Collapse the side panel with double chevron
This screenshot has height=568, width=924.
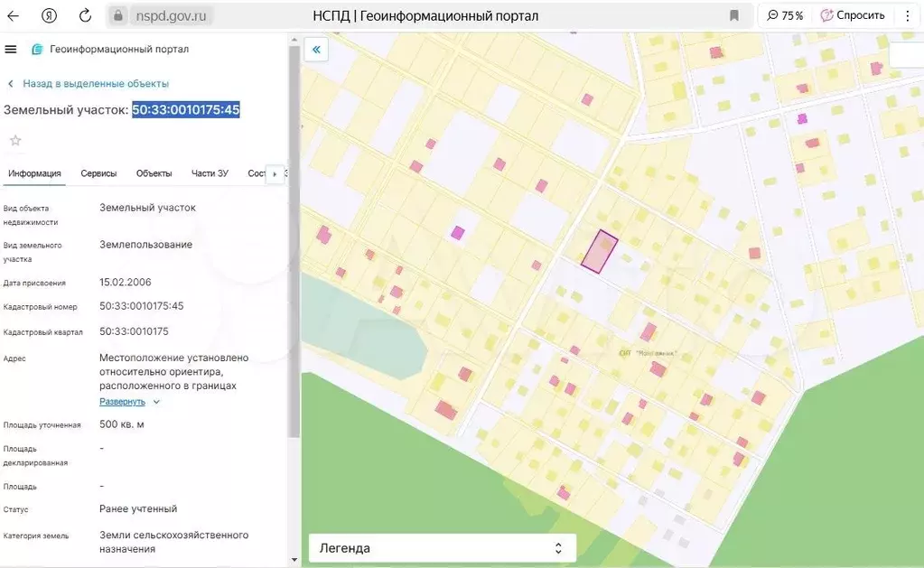click(x=316, y=50)
